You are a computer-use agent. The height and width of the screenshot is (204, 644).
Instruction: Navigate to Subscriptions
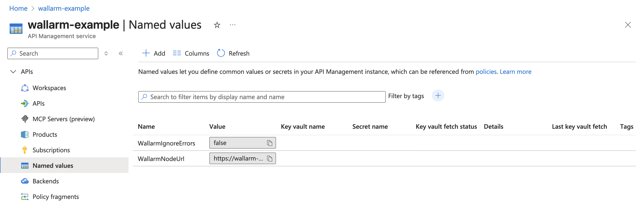tap(51, 150)
